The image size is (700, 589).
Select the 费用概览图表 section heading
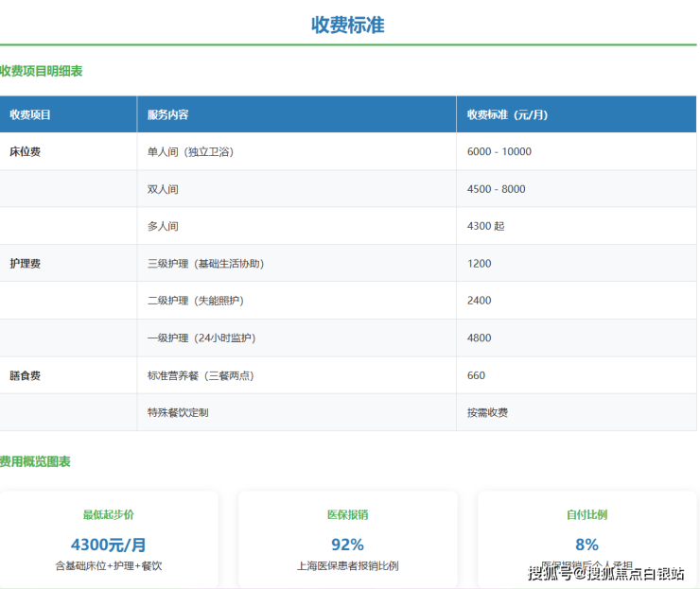point(36,461)
